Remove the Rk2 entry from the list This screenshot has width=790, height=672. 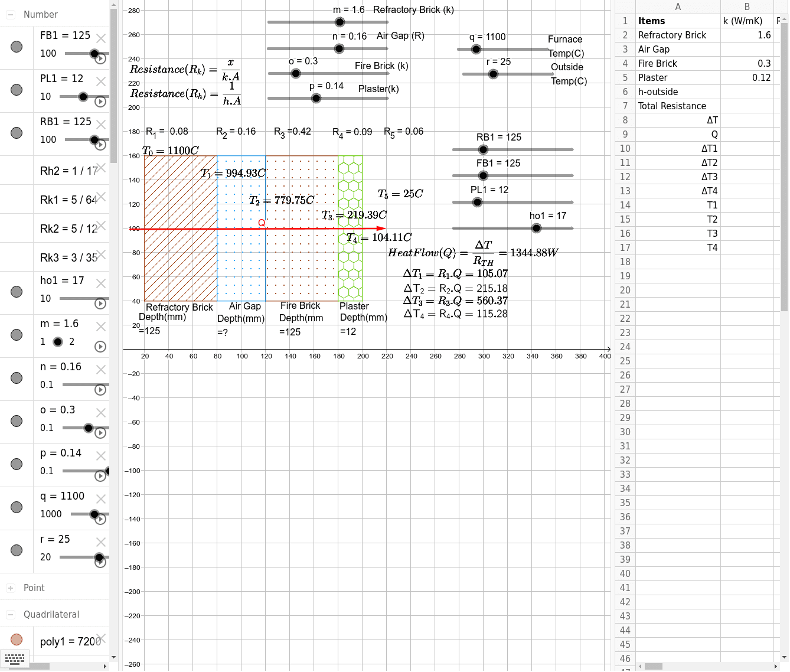(x=101, y=226)
